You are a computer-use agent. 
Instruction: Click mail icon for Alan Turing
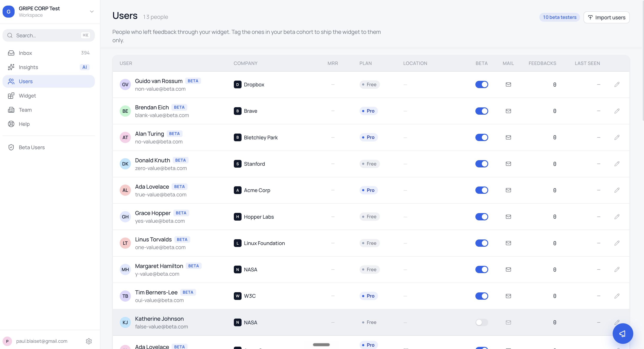508,137
